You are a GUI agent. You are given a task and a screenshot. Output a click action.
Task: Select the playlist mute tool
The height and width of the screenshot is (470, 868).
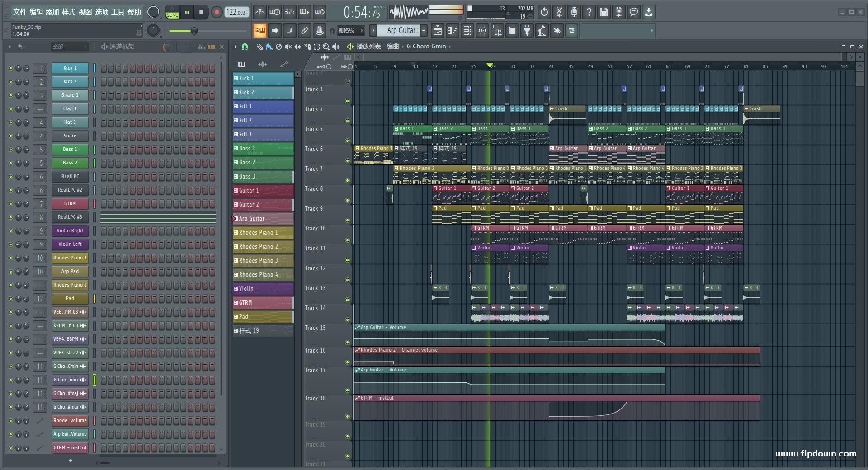288,47
